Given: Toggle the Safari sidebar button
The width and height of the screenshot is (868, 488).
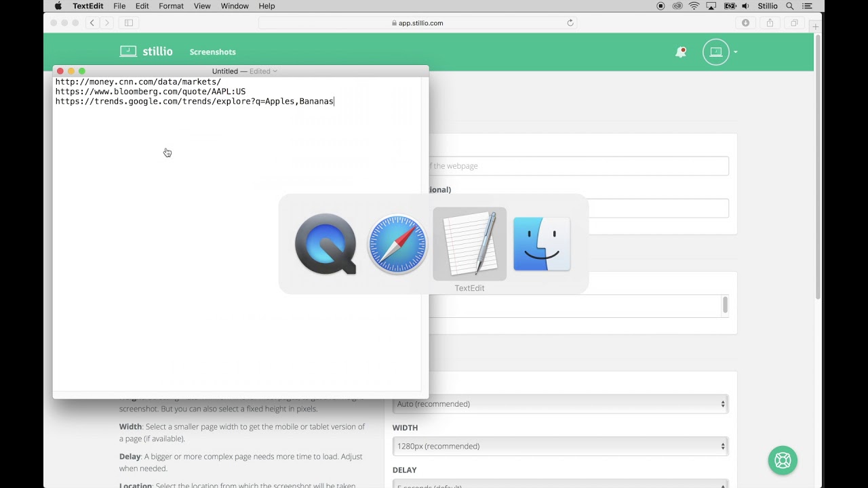Looking at the screenshot, I should click(129, 23).
